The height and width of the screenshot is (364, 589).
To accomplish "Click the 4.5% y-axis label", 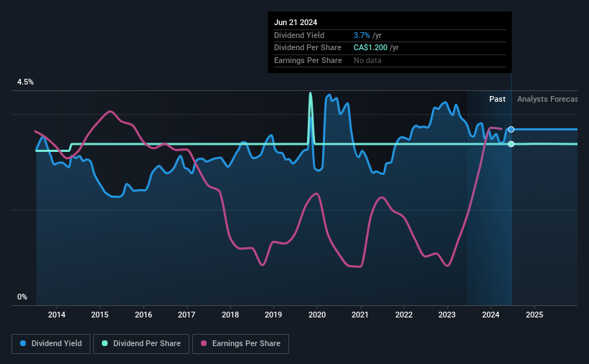I will pyautogui.click(x=25, y=82).
